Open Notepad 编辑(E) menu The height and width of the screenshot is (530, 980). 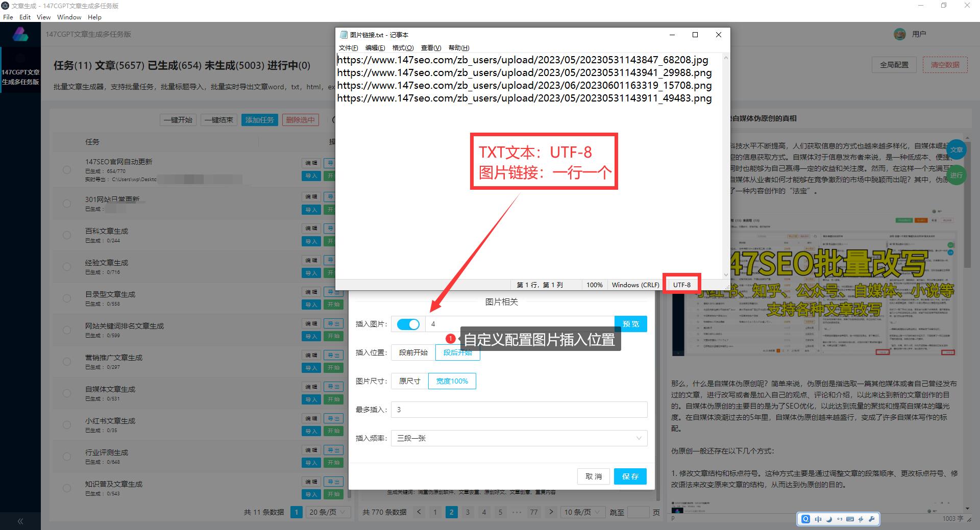click(x=375, y=47)
